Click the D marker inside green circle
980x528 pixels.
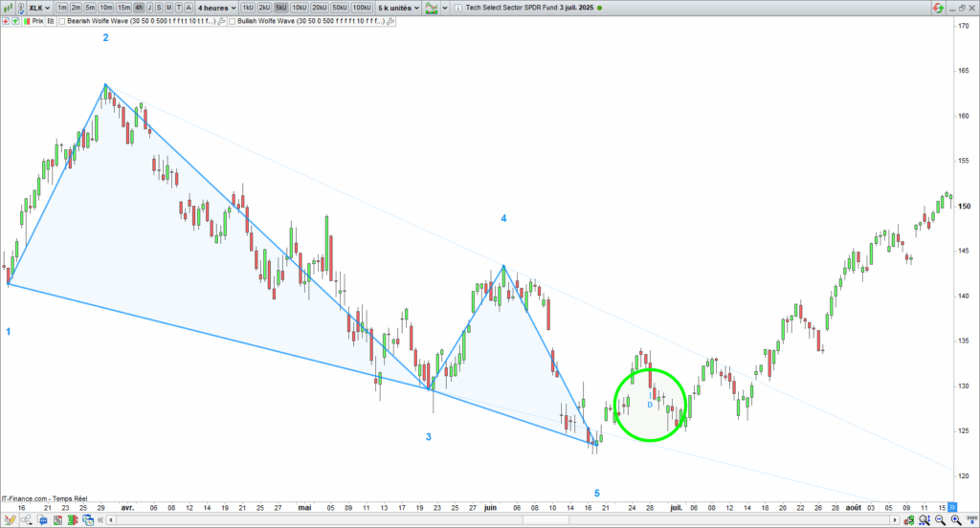tap(650, 406)
